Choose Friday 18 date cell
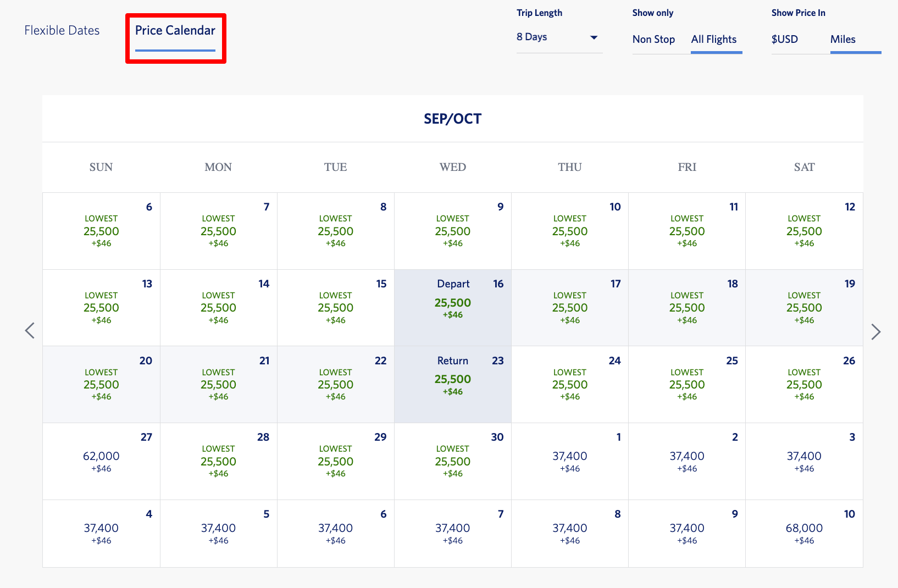 [x=687, y=308]
